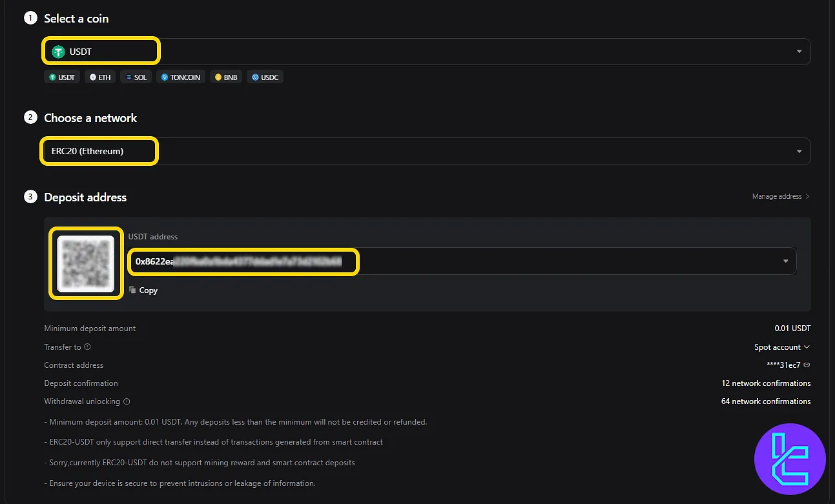Select the USDC quick coin chip
Screen dimensions: 835x504
pyautogui.click(x=265, y=77)
